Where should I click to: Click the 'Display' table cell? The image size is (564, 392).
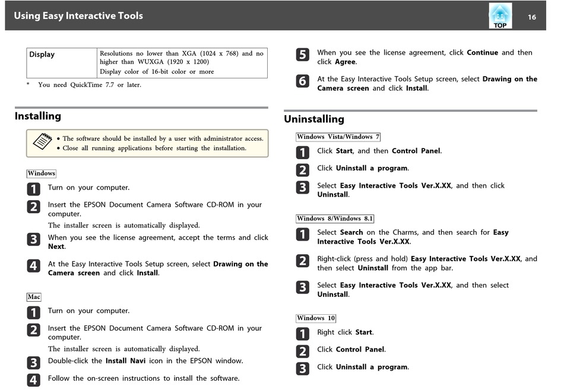62,63
